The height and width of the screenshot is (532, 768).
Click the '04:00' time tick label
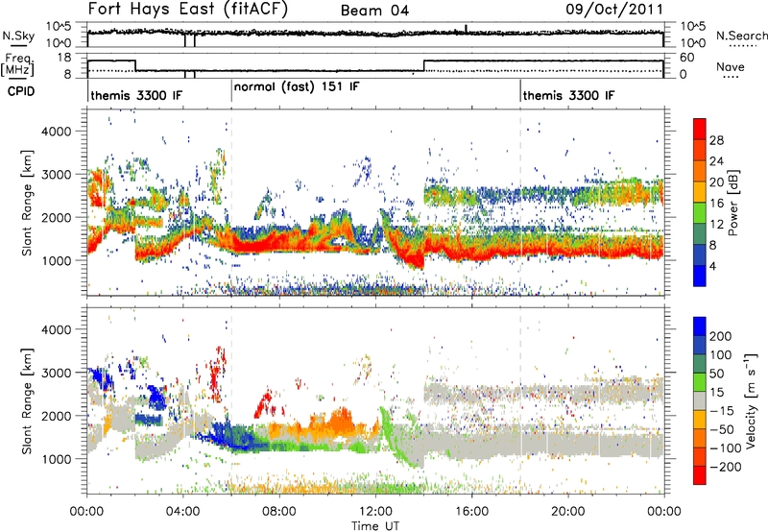[183, 512]
